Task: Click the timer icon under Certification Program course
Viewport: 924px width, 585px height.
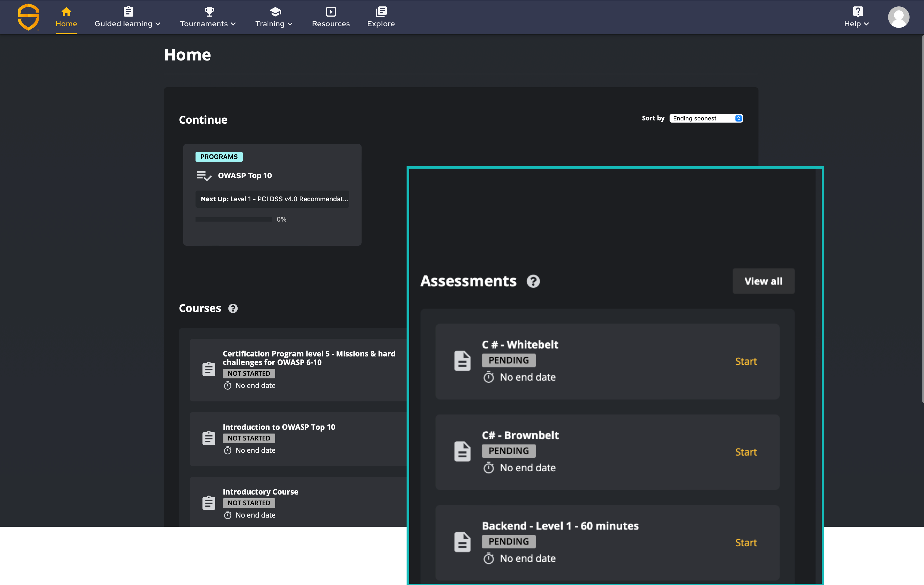Action: click(x=228, y=385)
